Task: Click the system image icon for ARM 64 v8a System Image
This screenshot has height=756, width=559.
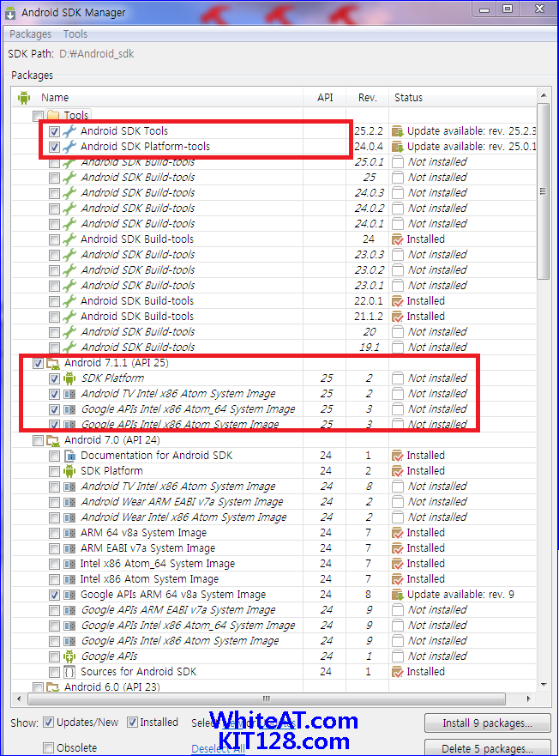Action: tap(70, 533)
